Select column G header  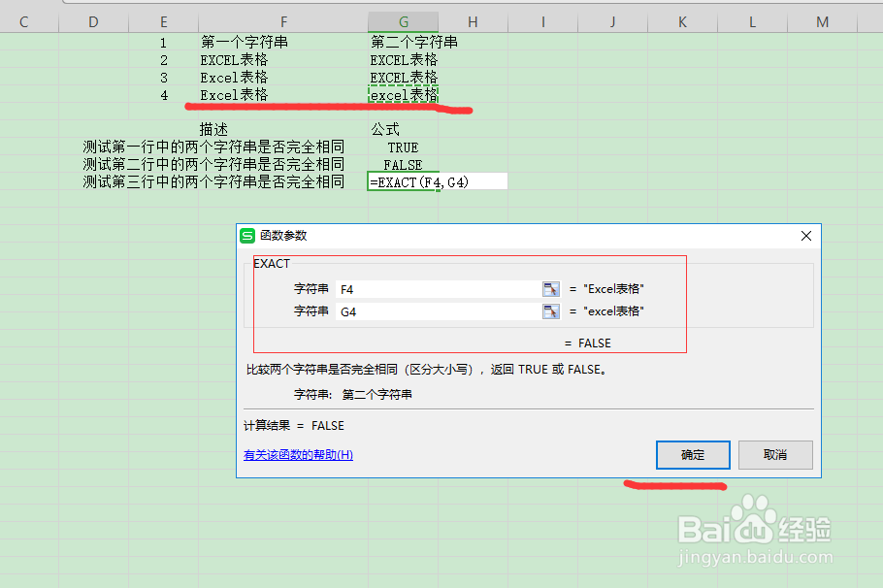pos(404,22)
